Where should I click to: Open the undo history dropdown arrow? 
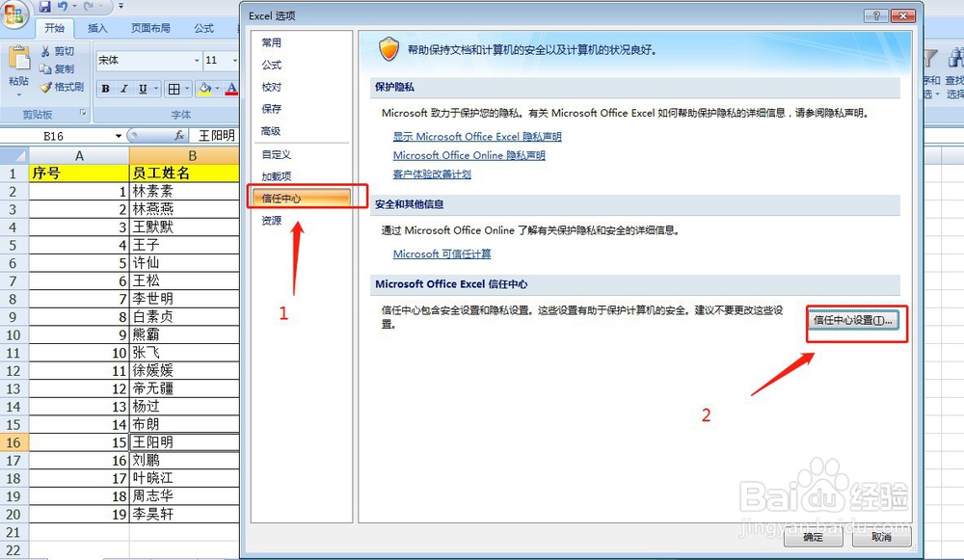pos(74,7)
